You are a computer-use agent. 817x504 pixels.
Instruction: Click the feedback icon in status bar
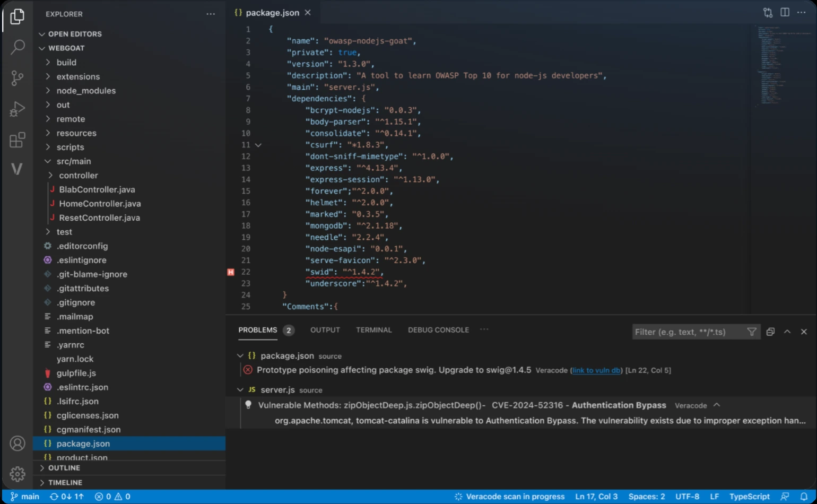coord(785,497)
